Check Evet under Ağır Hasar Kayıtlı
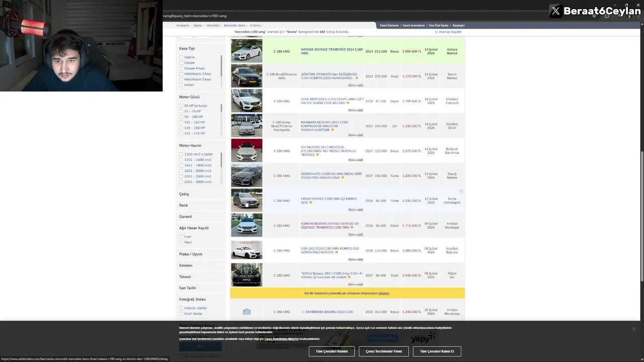 point(181,237)
